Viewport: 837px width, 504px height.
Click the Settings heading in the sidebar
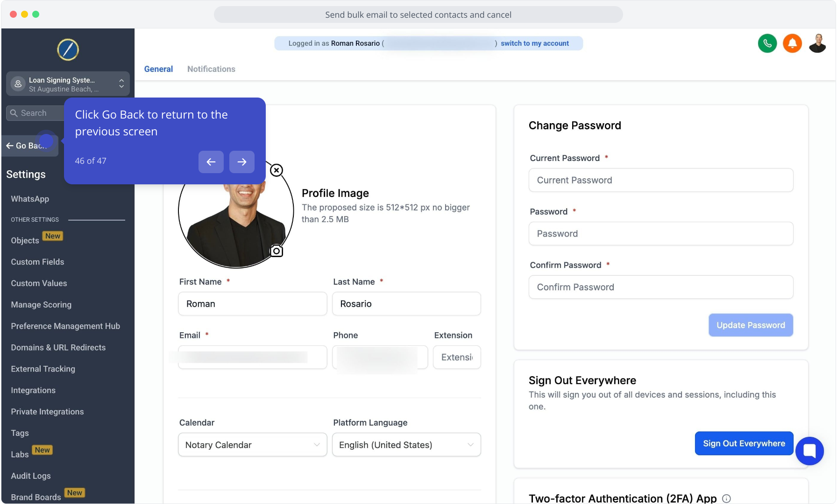[x=26, y=175]
